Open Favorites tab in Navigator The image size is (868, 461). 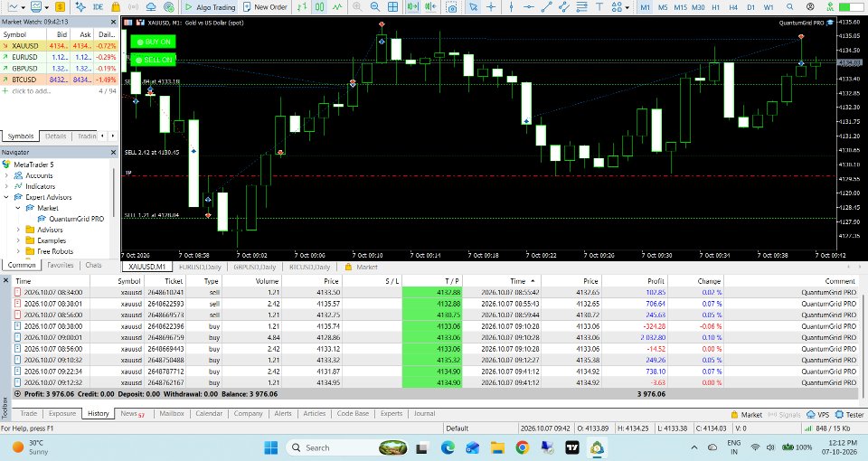click(x=61, y=265)
